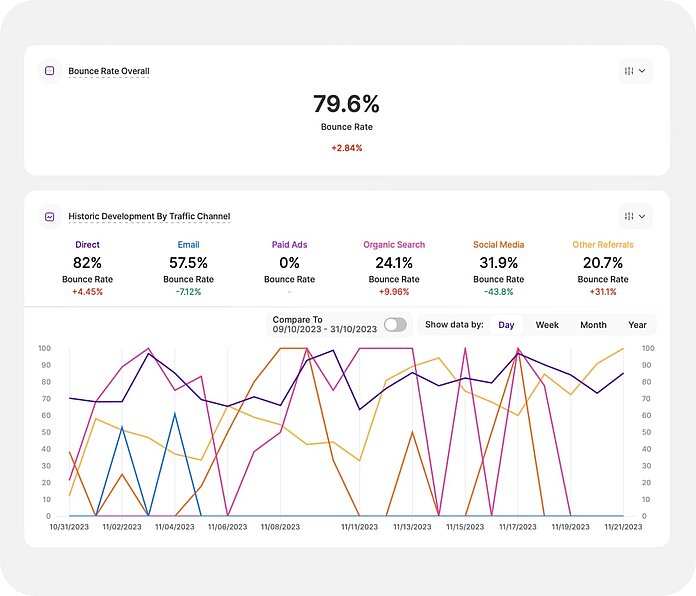Open filter settings on Bounce Rate Overall card
Image resolution: width=696 pixels, height=596 pixels.
635,71
